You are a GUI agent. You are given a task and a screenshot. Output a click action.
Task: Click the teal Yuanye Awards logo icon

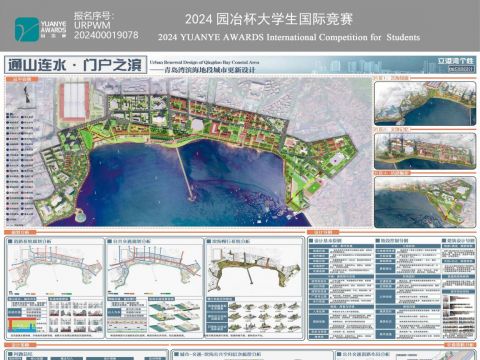coord(27,30)
